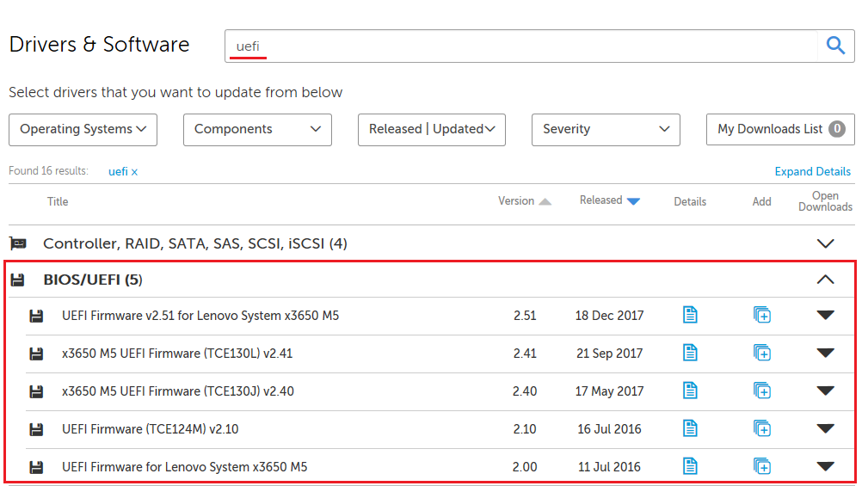Add version 2.00 firmware to download list

point(761,466)
